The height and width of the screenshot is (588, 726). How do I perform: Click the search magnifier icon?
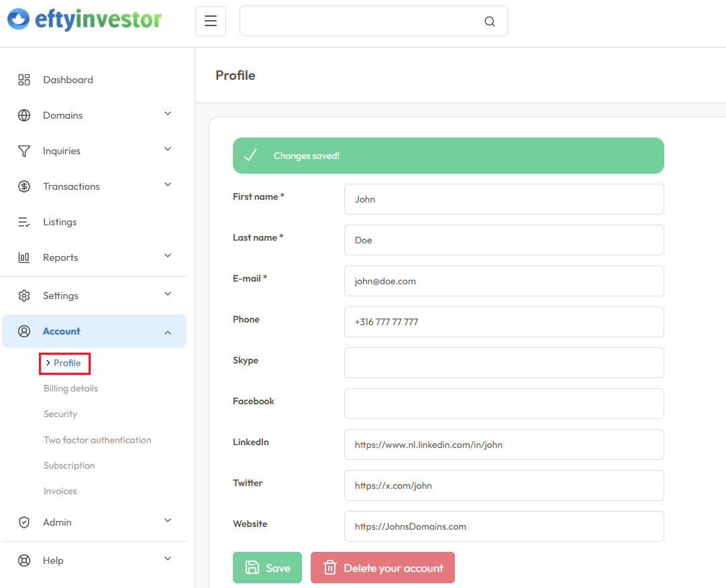489,21
